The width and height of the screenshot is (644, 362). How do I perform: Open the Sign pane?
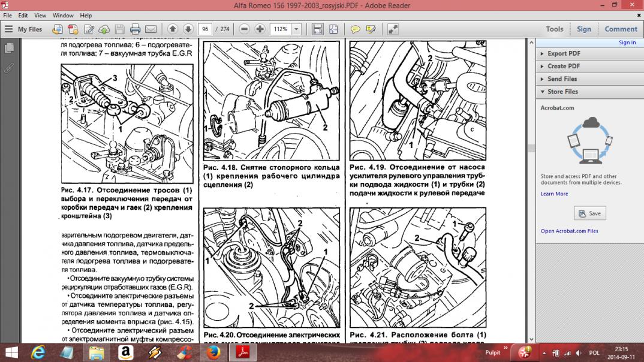tap(583, 29)
